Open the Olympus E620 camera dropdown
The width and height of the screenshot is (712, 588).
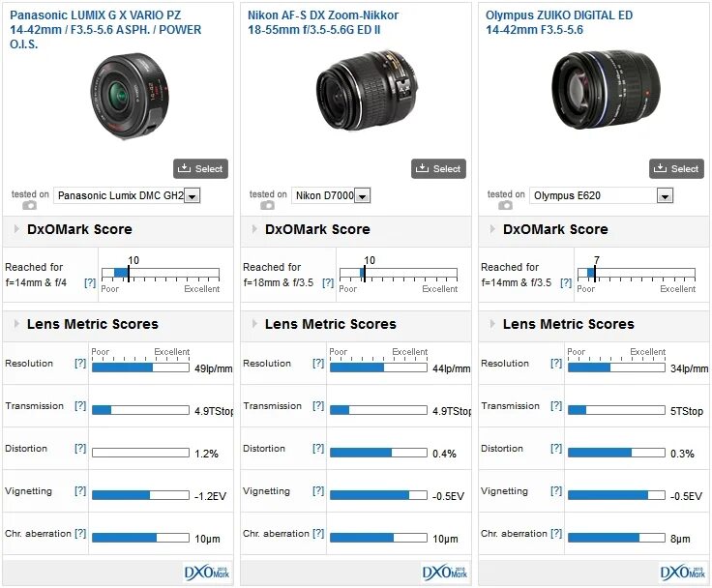[x=601, y=195]
